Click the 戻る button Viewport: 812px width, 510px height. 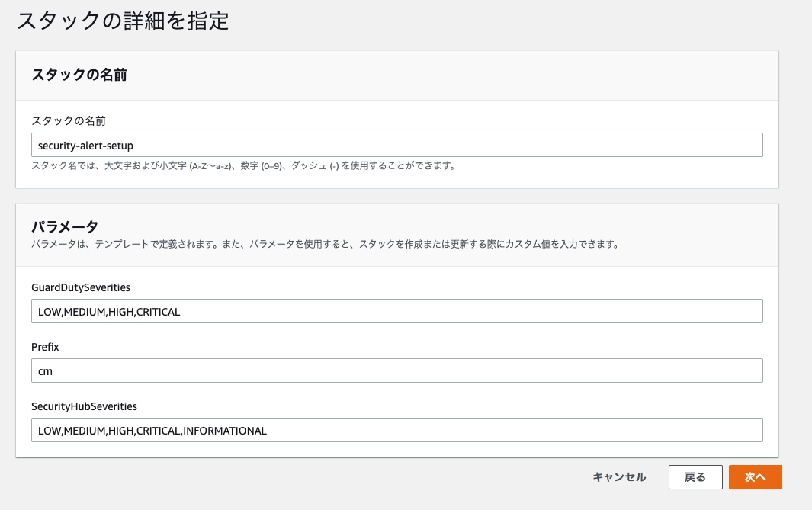[x=695, y=477]
